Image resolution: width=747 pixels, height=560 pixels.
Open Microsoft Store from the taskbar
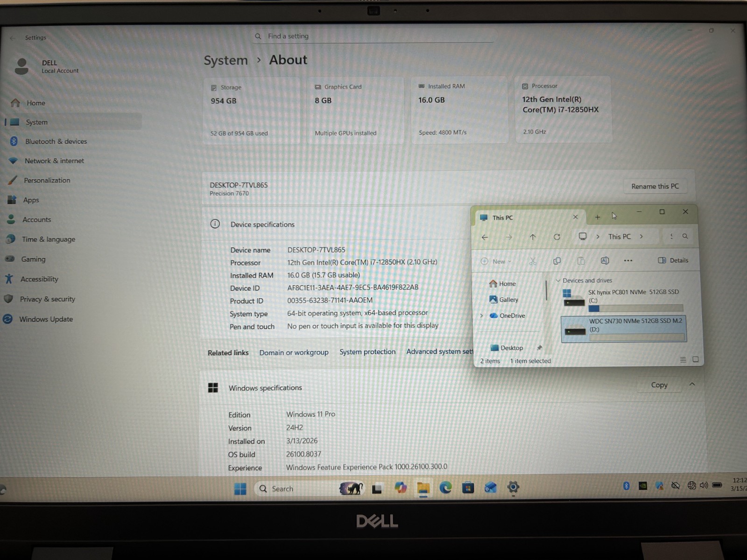point(468,488)
